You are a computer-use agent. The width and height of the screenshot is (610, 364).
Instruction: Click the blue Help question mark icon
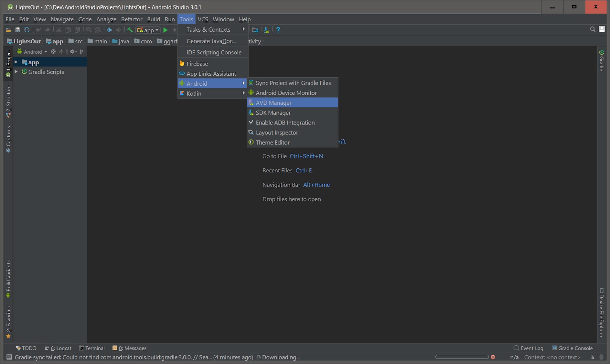(x=278, y=30)
